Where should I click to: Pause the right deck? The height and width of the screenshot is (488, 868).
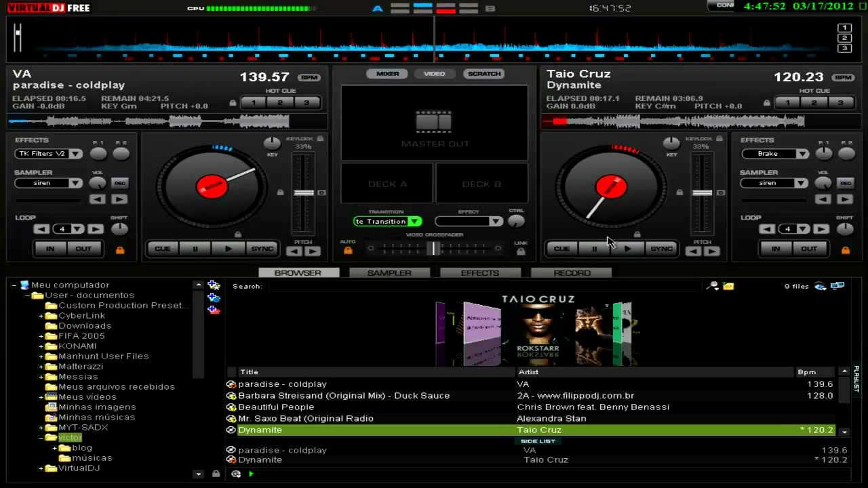coord(595,249)
